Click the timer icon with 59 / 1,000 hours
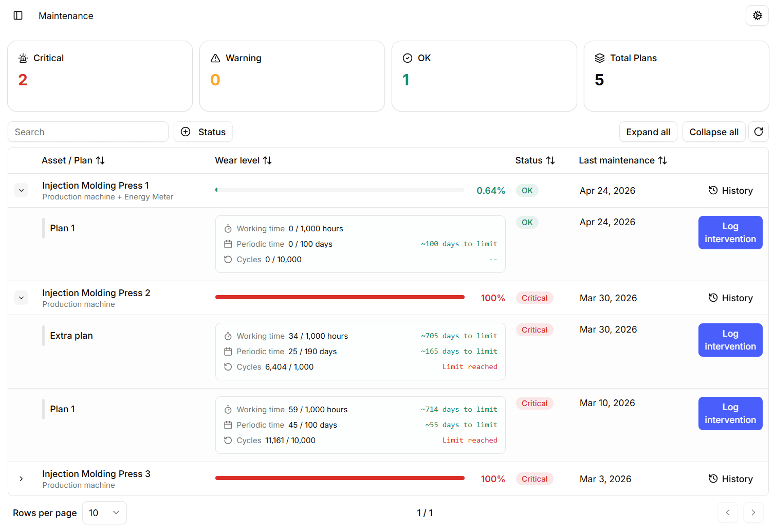774x532 pixels. pyautogui.click(x=228, y=410)
